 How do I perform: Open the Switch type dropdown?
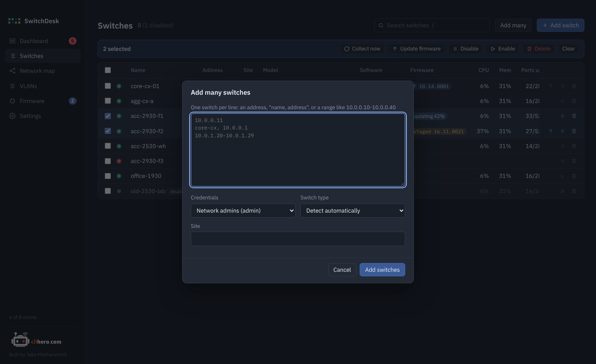353,211
